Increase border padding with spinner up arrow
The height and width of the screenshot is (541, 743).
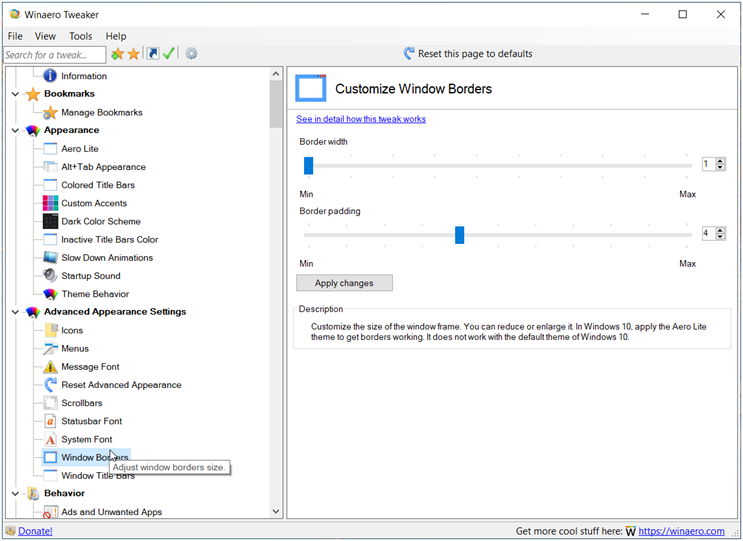pyautogui.click(x=720, y=230)
